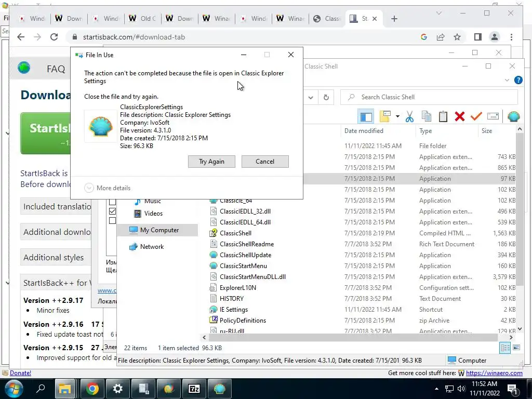Switch to the first 'Wind' Chrome tab
Viewport: 532px width, 399px height.
[32, 19]
